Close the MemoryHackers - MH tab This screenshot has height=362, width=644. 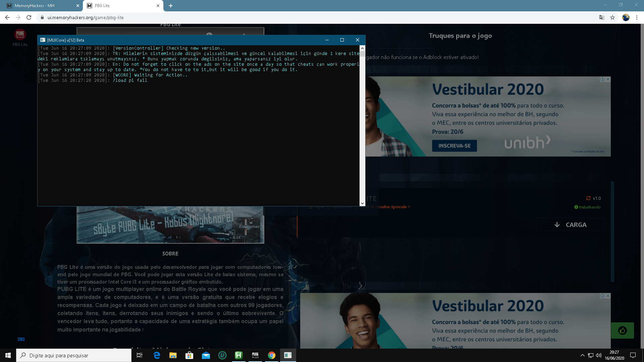click(78, 6)
